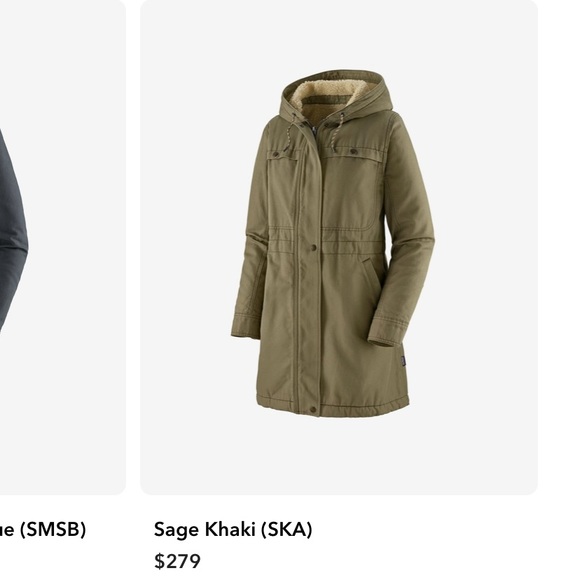Click the bottom hem snap button on jacket

coord(313,409)
